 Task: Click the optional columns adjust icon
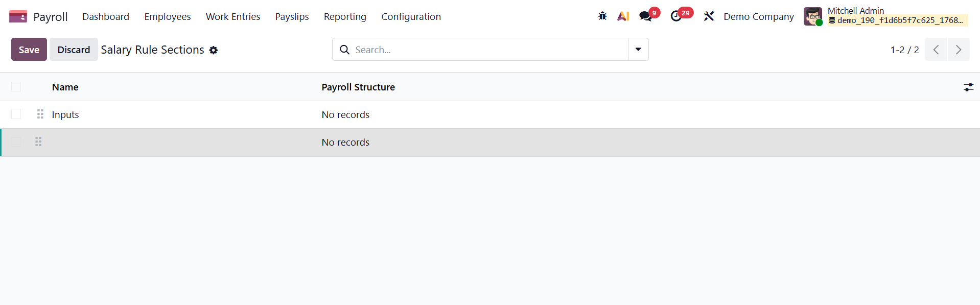(968, 87)
